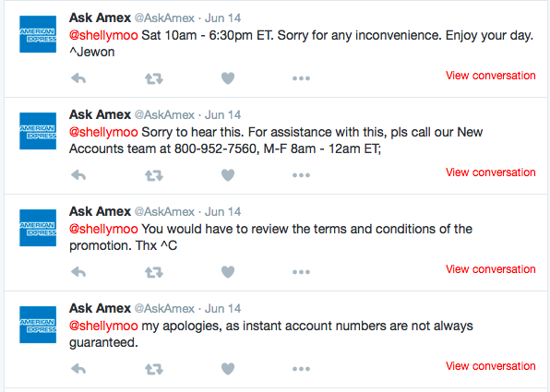View conversation for the Sat 10am tweet
The width and height of the screenshot is (550, 392).
[x=490, y=76]
